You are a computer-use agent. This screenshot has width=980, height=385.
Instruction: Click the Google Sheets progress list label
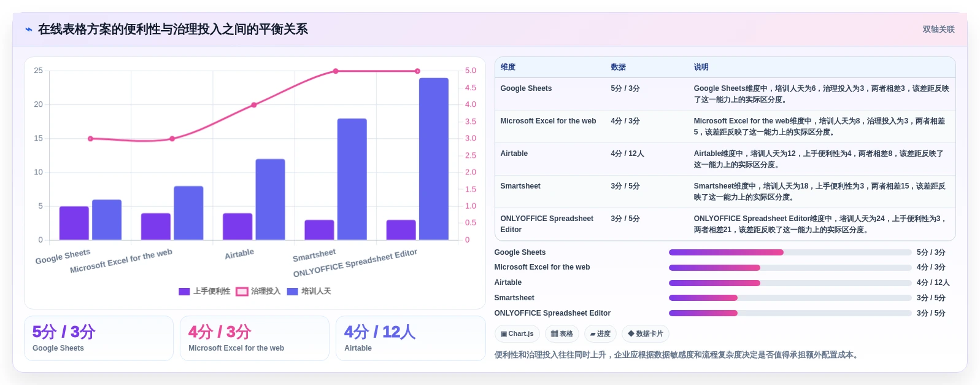[520, 252]
